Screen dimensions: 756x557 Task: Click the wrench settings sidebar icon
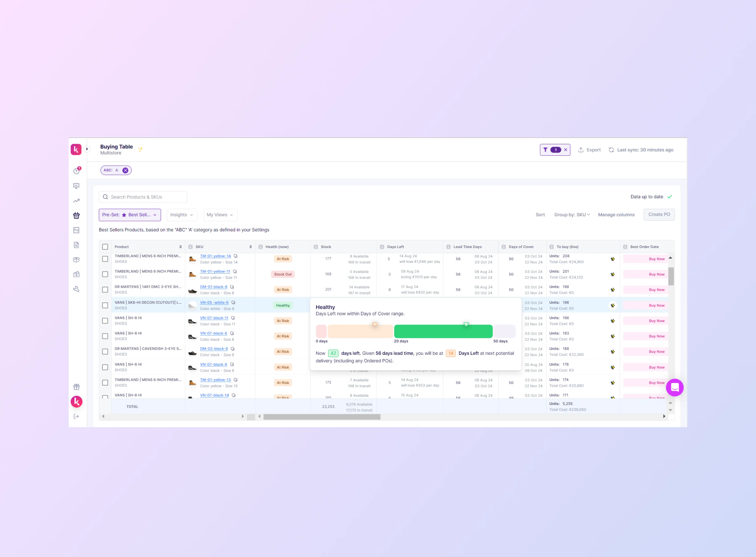click(76, 289)
